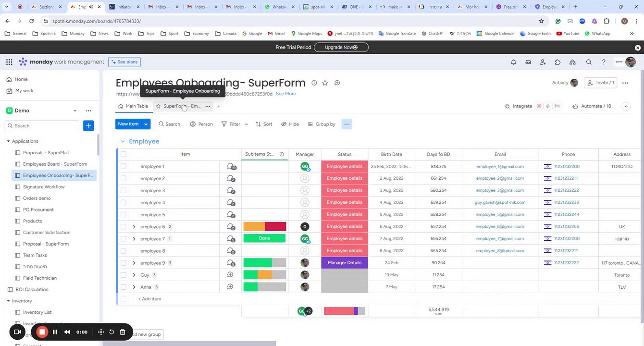
Task: Open Signature Workflow board
Action: click(x=44, y=187)
